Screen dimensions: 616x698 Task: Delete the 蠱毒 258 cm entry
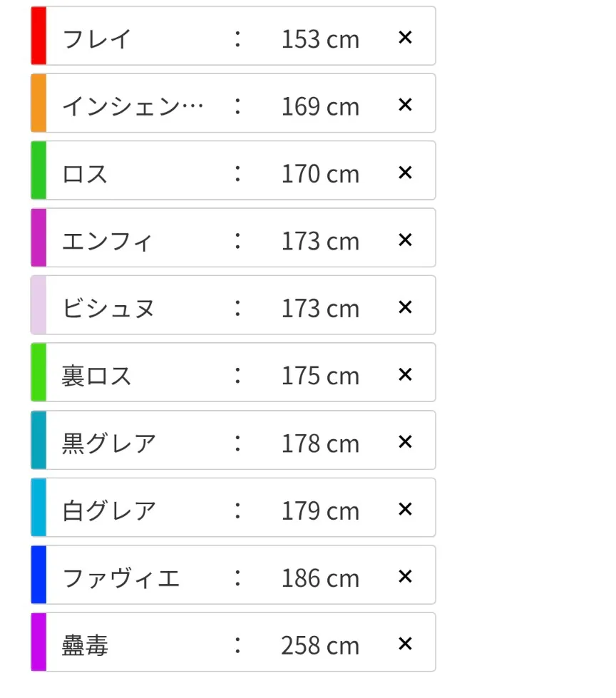click(405, 644)
